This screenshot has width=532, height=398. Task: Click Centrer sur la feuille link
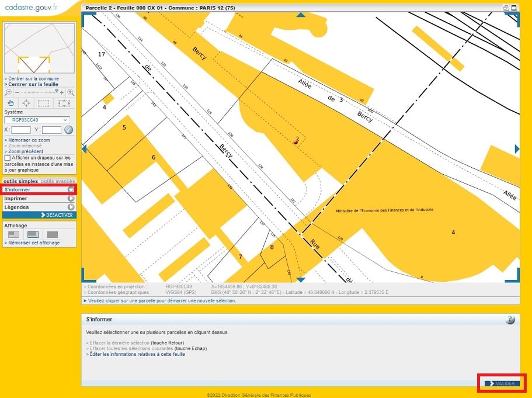tap(33, 84)
